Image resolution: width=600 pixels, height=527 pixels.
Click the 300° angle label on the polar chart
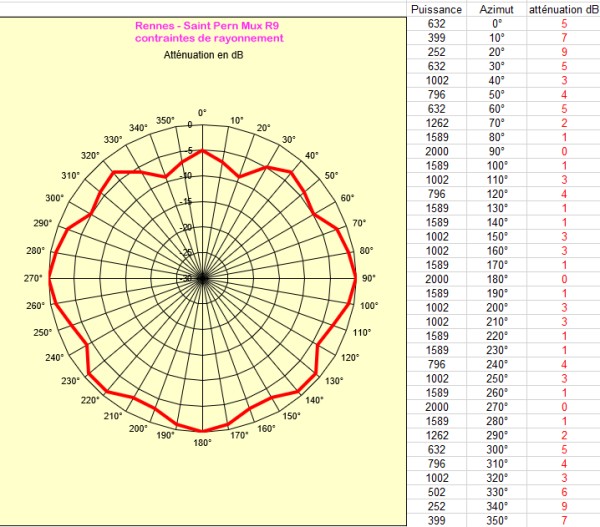tap(55, 198)
